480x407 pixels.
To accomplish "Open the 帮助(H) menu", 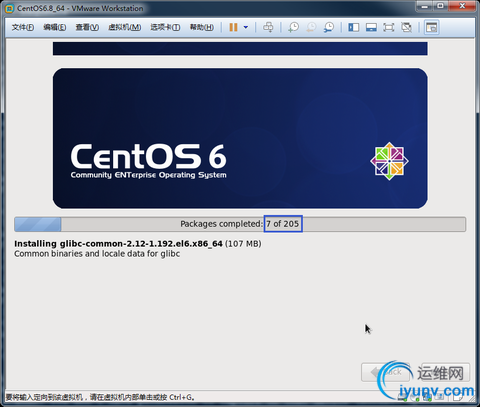I will point(202,27).
